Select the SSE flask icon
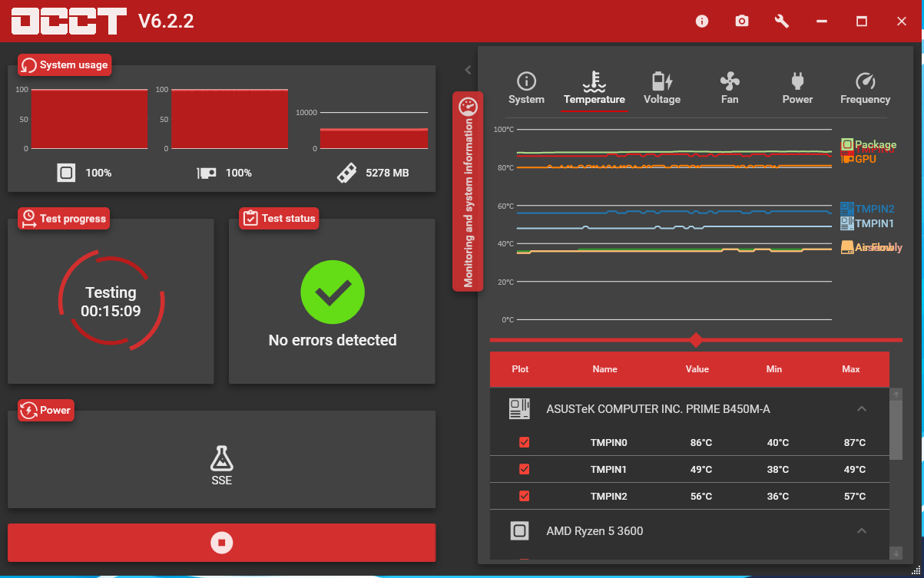Viewport: 924px width, 578px height. pyautogui.click(x=221, y=458)
